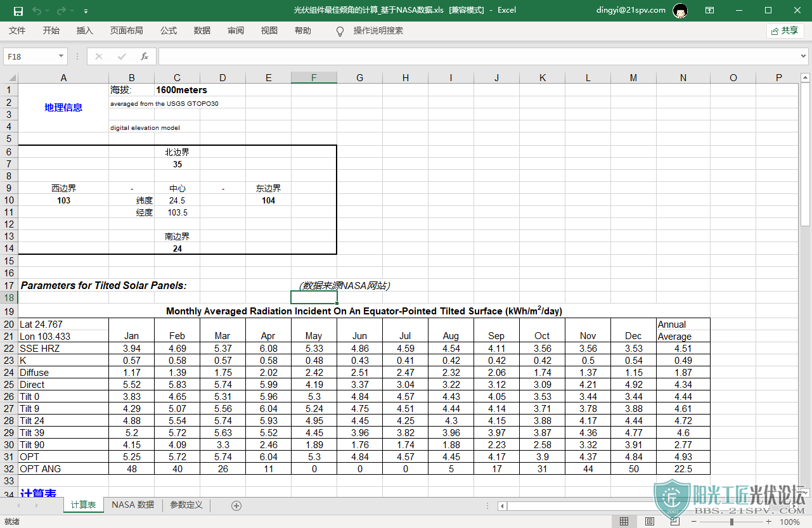Viewport: 812px width, 528px height.
Task: Expand the Name Box dropdown arrow
Action: [x=61, y=56]
